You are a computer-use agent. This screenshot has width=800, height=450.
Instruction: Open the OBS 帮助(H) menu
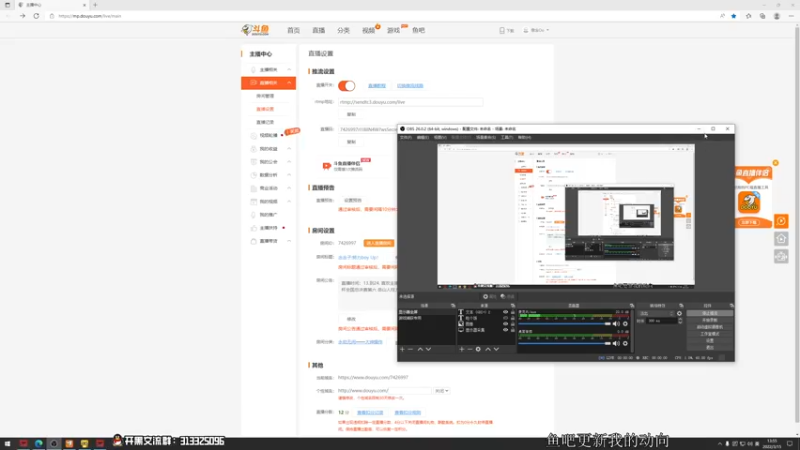524,137
